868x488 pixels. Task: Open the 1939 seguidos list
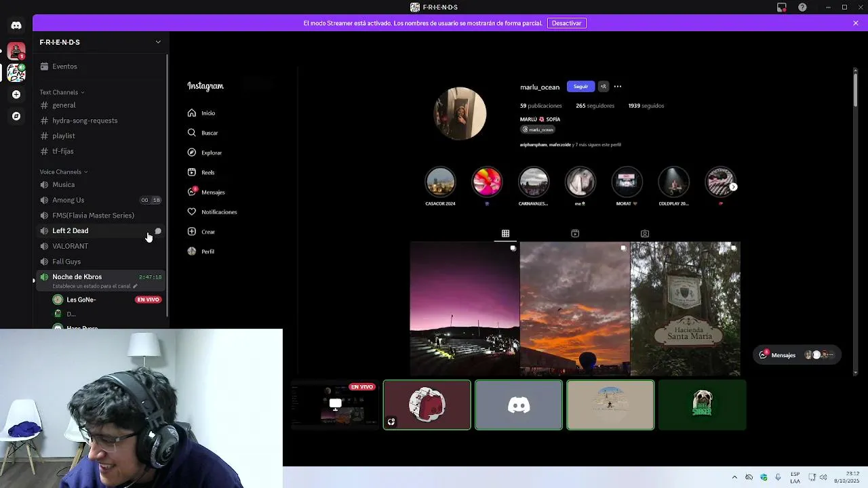[x=646, y=106]
